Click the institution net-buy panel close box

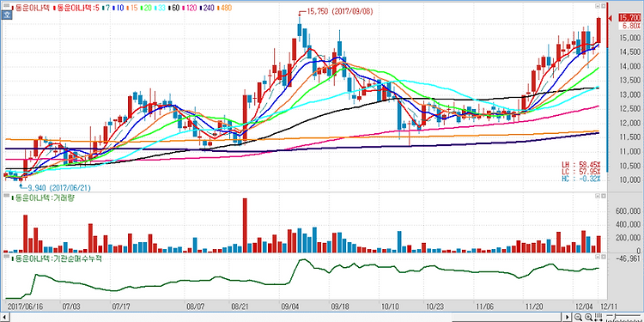(604, 257)
